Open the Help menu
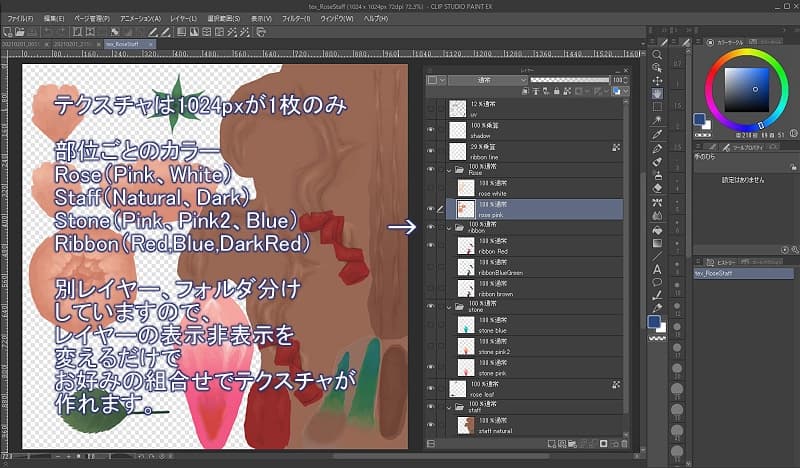Image resolution: width=800 pixels, height=468 pixels. [x=376, y=18]
